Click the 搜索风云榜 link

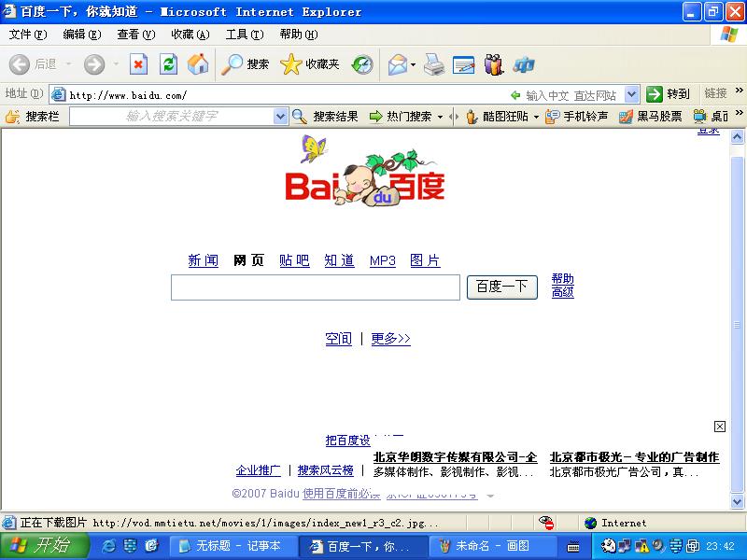[325, 470]
